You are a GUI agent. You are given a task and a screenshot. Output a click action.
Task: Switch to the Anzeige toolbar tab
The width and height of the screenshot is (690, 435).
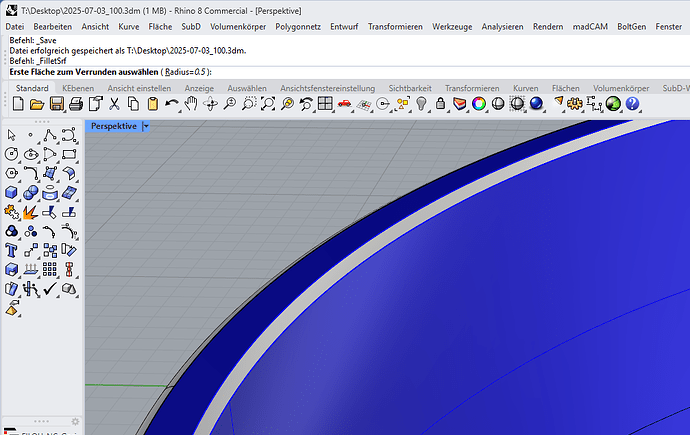199,88
